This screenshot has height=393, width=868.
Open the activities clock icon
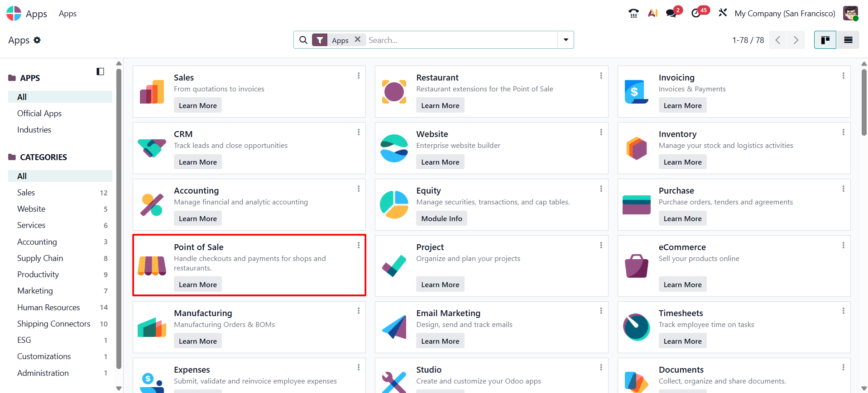pyautogui.click(x=696, y=14)
